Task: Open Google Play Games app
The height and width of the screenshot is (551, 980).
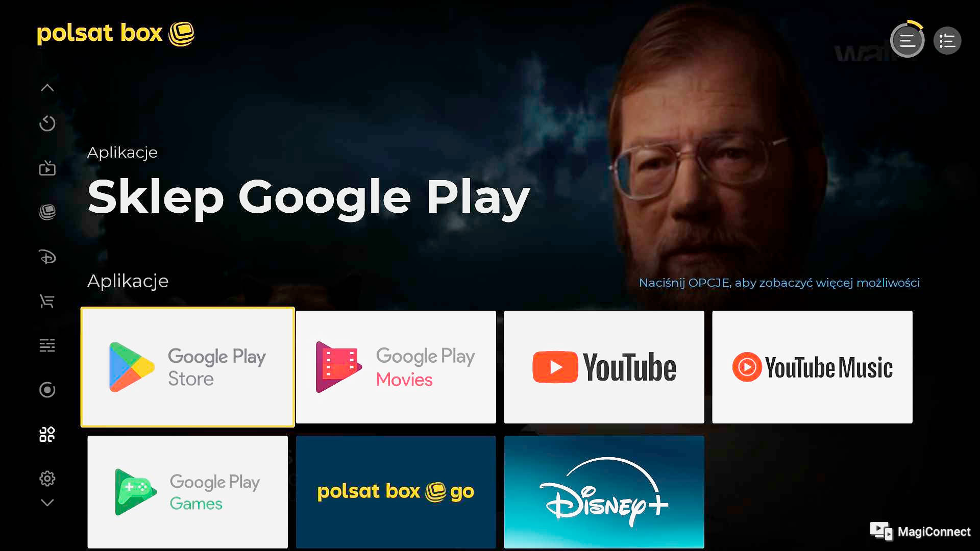Action: [187, 491]
